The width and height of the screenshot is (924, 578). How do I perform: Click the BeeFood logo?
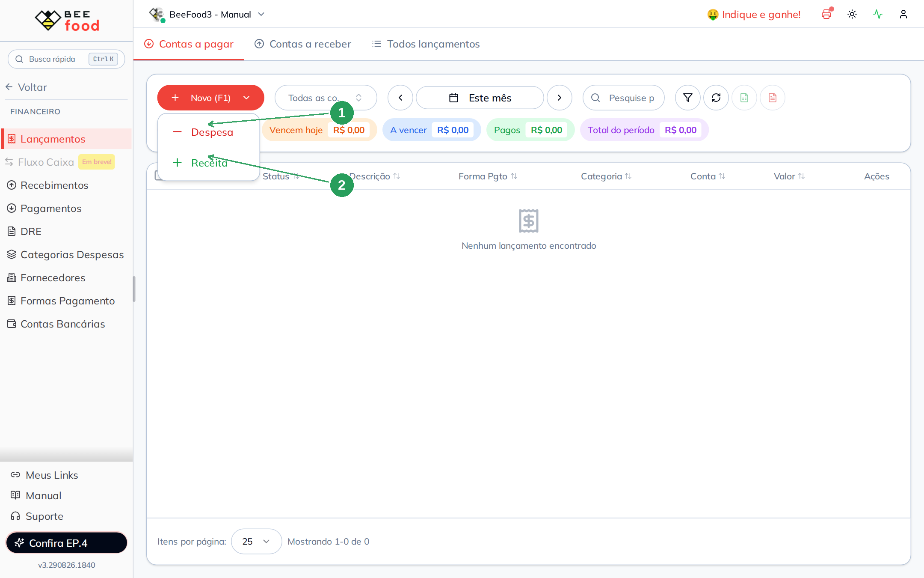pyautogui.click(x=67, y=20)
